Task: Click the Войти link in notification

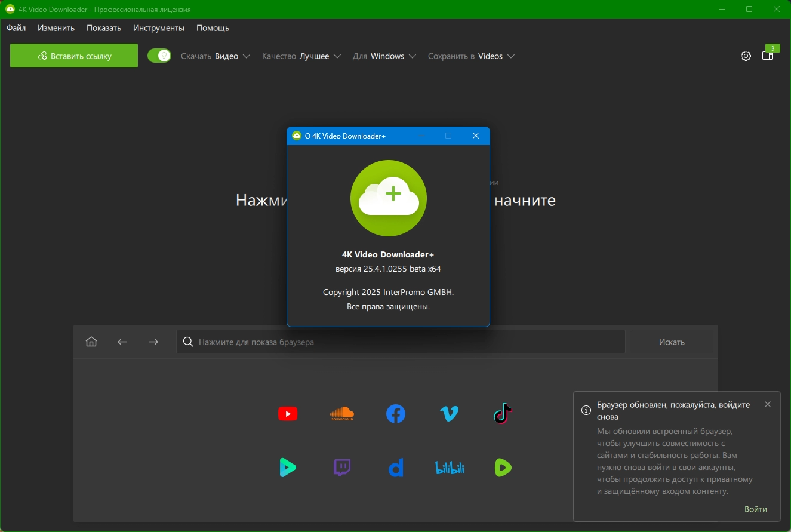Action: [755, 509]
